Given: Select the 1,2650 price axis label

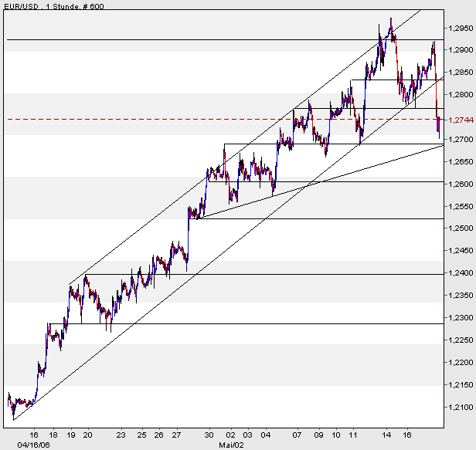Looking at the screenshot, I should point(461,161).
